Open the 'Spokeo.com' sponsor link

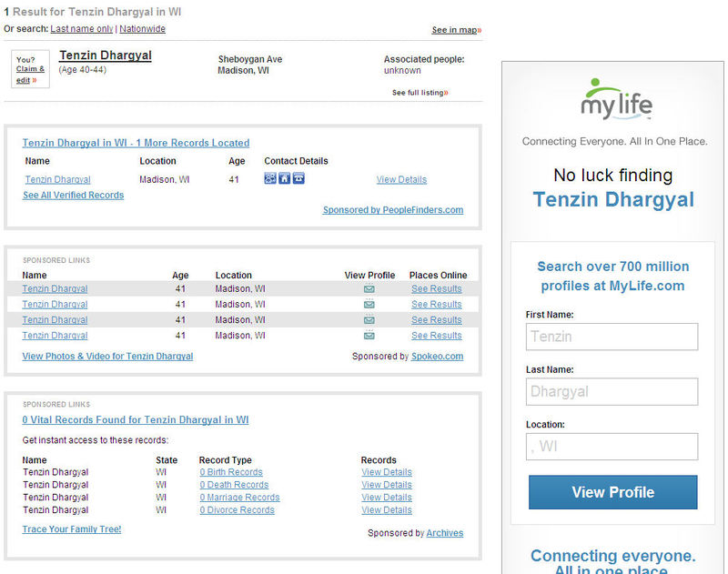pyautogui.click(x=438, y=357)
